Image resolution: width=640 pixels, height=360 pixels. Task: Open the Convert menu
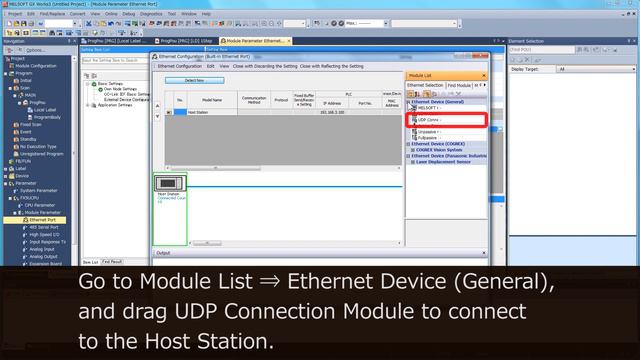[78, 14]
